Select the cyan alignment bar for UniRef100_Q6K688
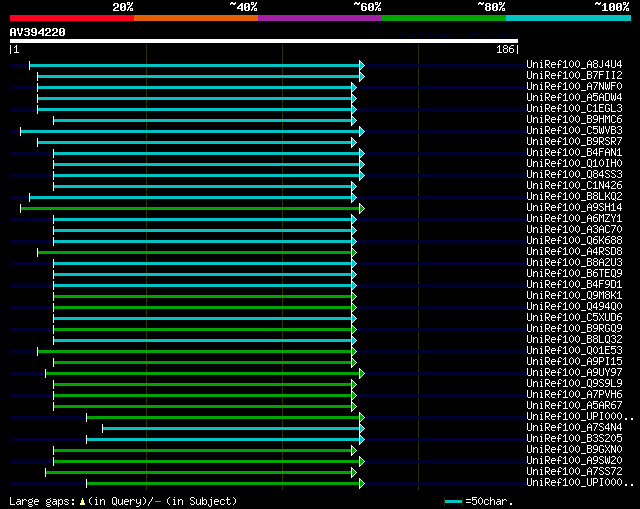Viewport: 640px width, 509px height. [x=202, y=242]
